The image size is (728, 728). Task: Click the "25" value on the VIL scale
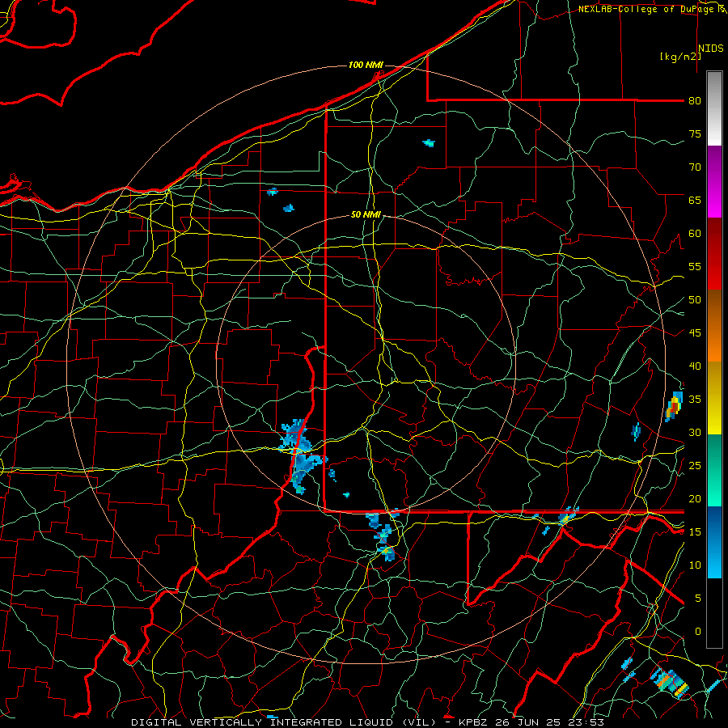(695, 466)
